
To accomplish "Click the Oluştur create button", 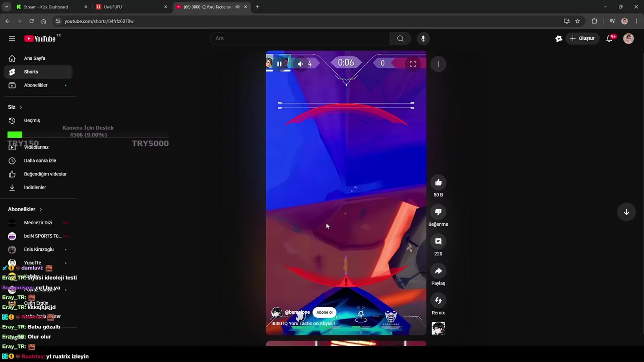I will point(582,39).
